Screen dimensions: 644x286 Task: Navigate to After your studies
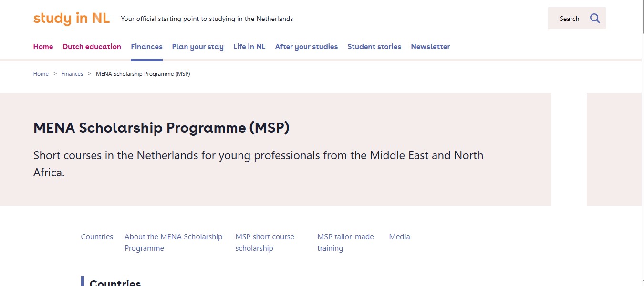306,47
